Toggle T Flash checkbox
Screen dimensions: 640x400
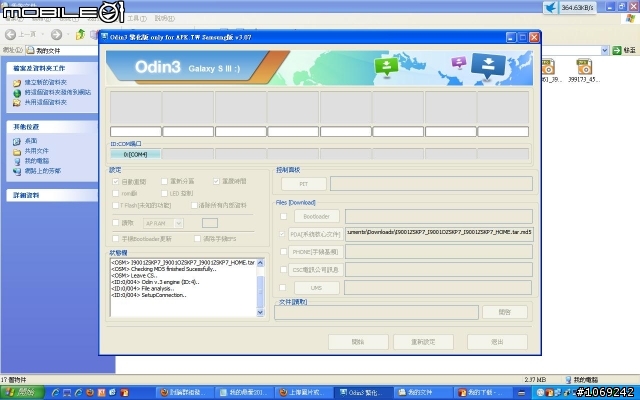pos(116,205)
